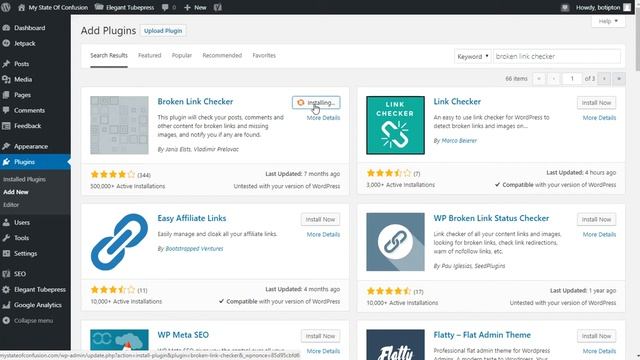
Task: Install Now Flatty Flat Admin Theme
Action: [596, 336]
